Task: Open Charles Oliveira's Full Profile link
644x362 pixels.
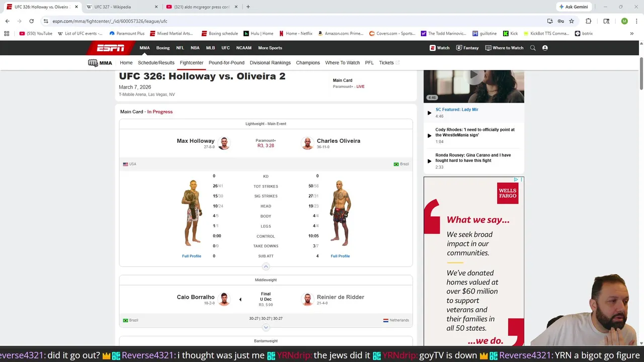Action: pyautogui.click(x=340, y=256)
